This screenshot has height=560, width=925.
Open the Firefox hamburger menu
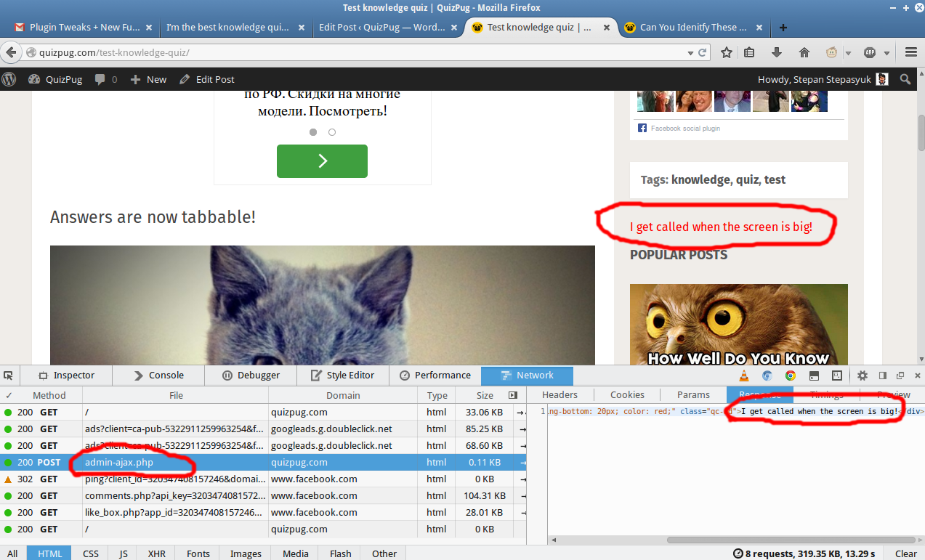[910, 52]
